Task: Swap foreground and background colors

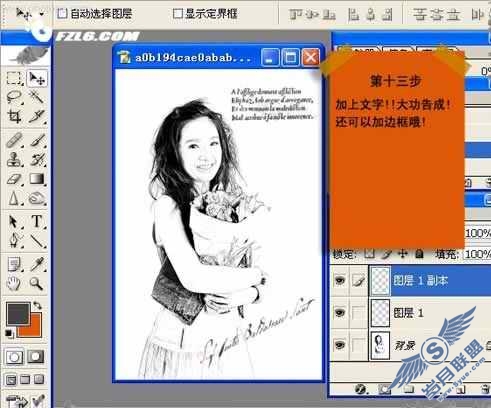Action: pyautogui.click(x=37, y=305)
